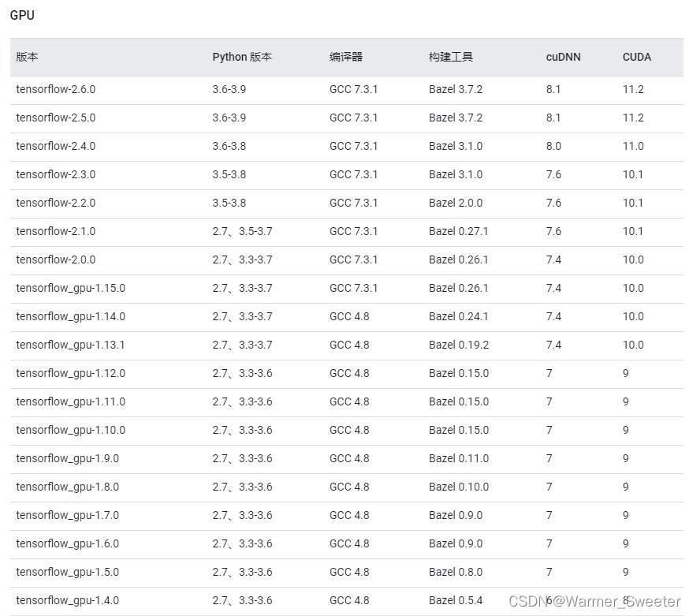
Task: Click the cuDNN 8.0 cell
Action: click(553, 146)
